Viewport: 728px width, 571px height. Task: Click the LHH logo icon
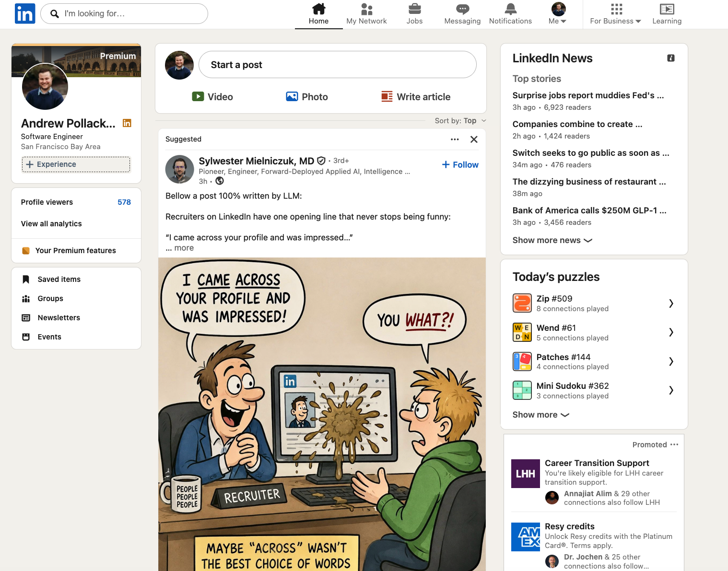coord(526,474)
